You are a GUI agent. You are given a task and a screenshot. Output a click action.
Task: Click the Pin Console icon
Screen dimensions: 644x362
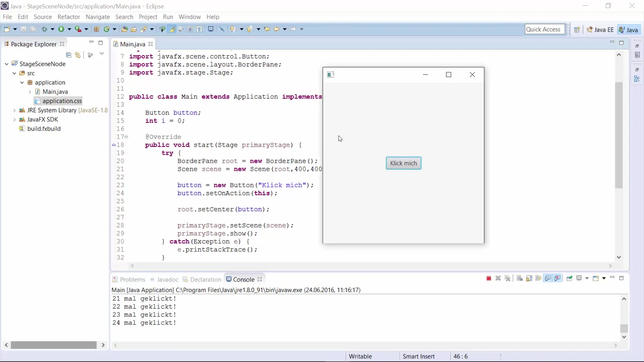[570, 278]
